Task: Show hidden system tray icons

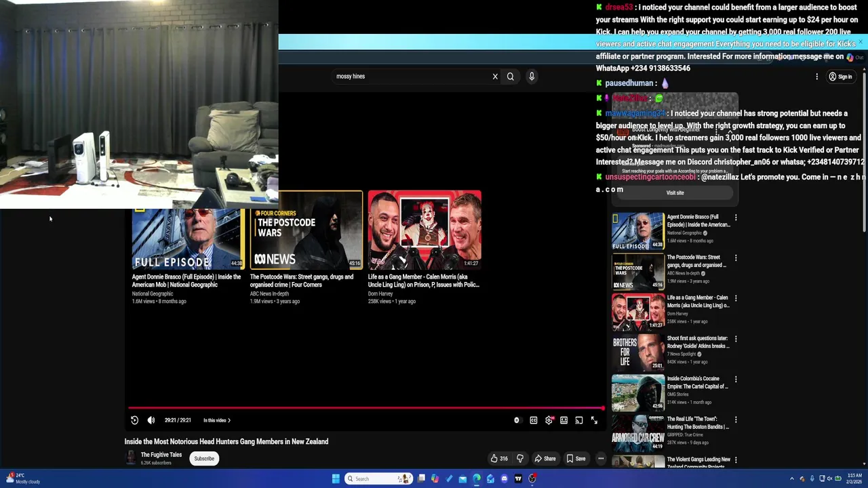Action: 791,479
